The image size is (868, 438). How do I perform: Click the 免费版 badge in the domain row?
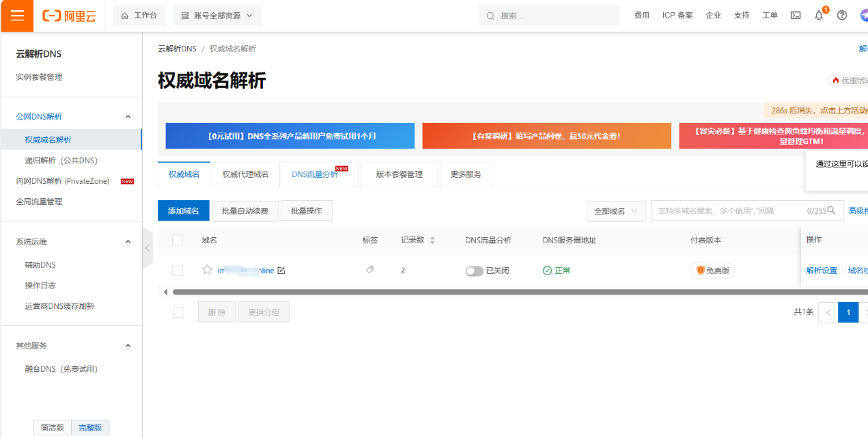point(713,271)
